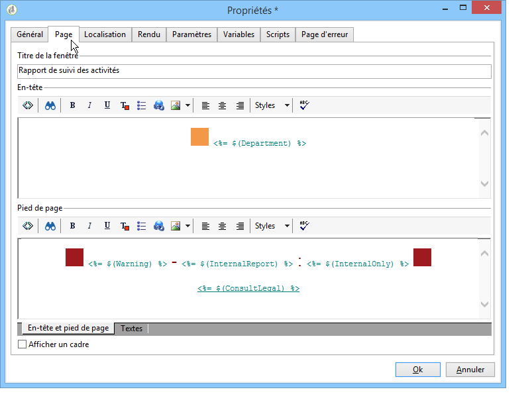Click the ConsultLegal link in footer
The width and height of the screenshot is (532, 414).
pos(248,288)
